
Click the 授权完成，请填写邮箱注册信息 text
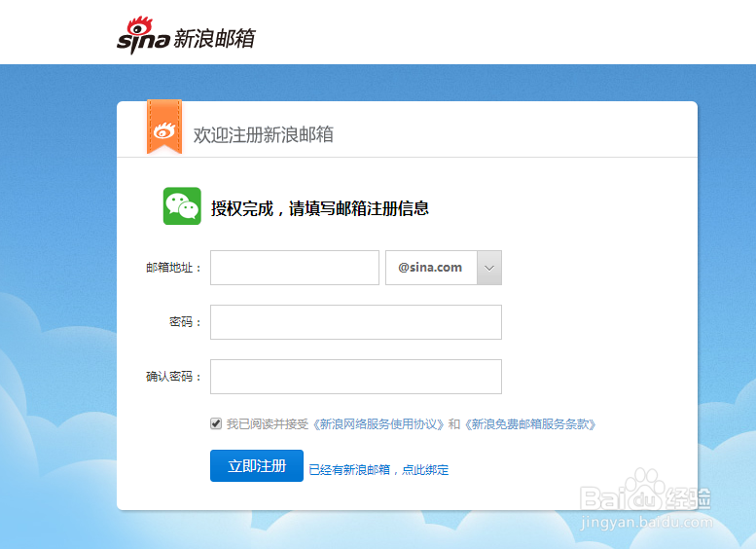[x=320, y=208]
